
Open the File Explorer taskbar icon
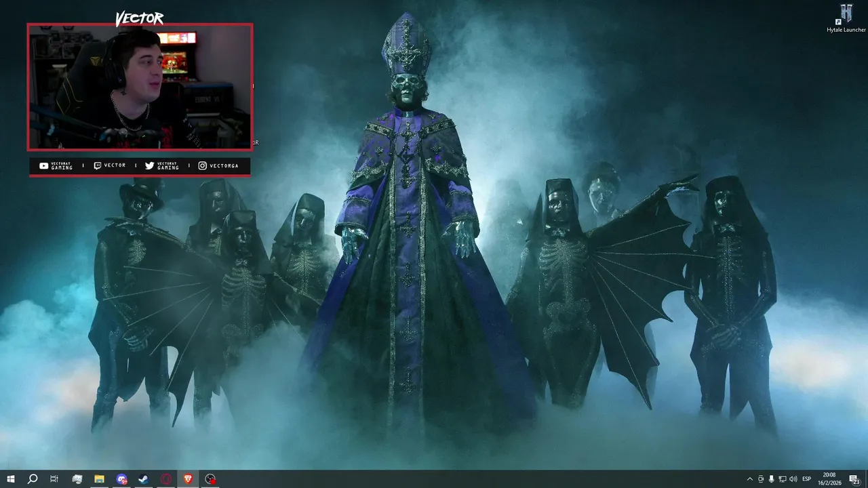pyautogui.click(x=99, y=479)
